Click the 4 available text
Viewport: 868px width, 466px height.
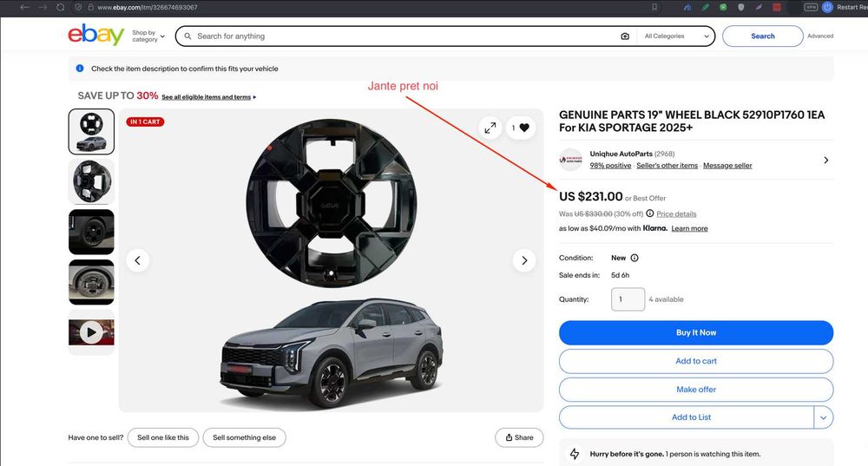pyautogui.click(x=666, y=299)
